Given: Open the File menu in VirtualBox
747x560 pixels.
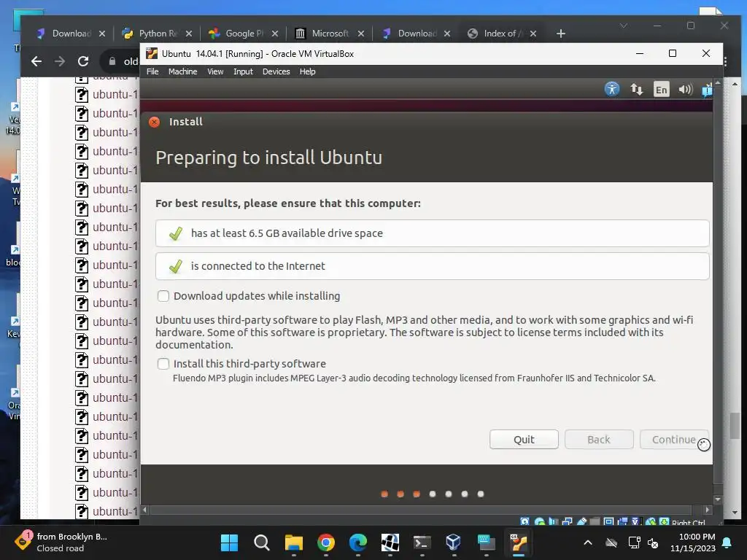Looking at the screenshot, I should 152,71.
